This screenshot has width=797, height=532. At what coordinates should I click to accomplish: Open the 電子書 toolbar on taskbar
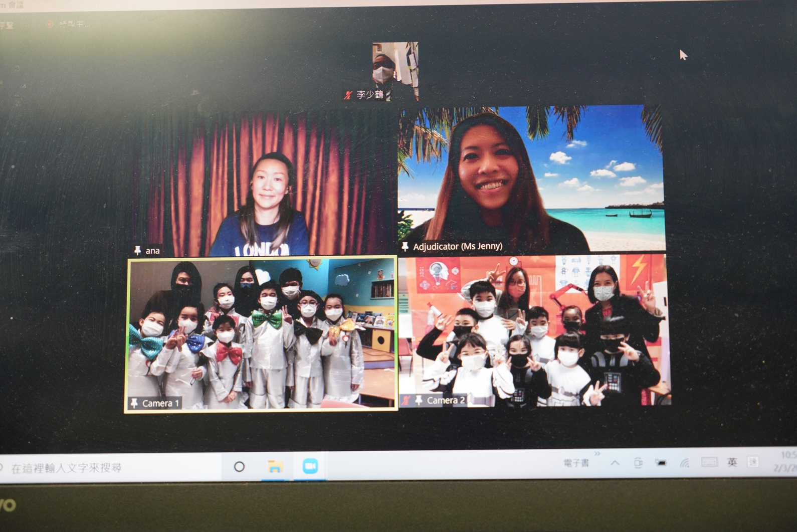(x=576, y=463)
